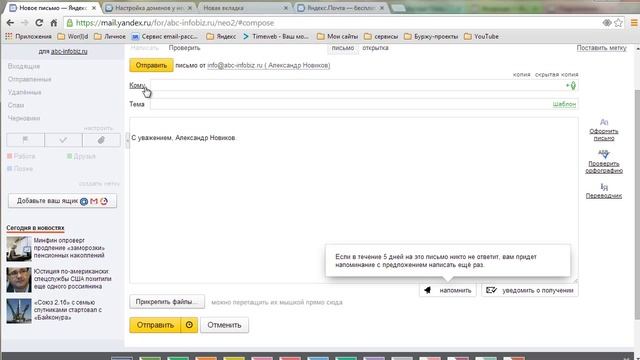Open Кому recipients link
640x360 pixels.
coord(137,85)
